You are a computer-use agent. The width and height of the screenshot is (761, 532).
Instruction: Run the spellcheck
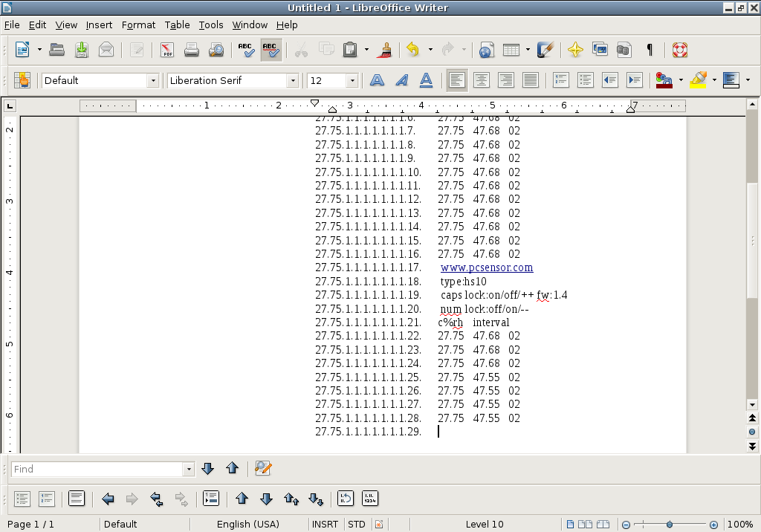(245, 50)
